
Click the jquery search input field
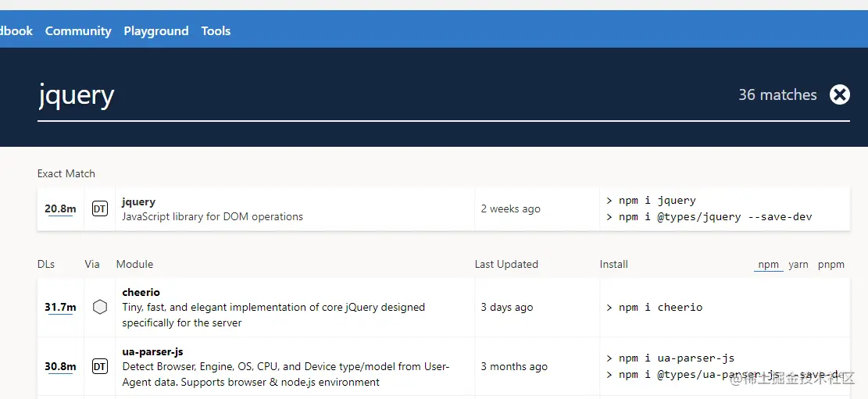(313, 95)
